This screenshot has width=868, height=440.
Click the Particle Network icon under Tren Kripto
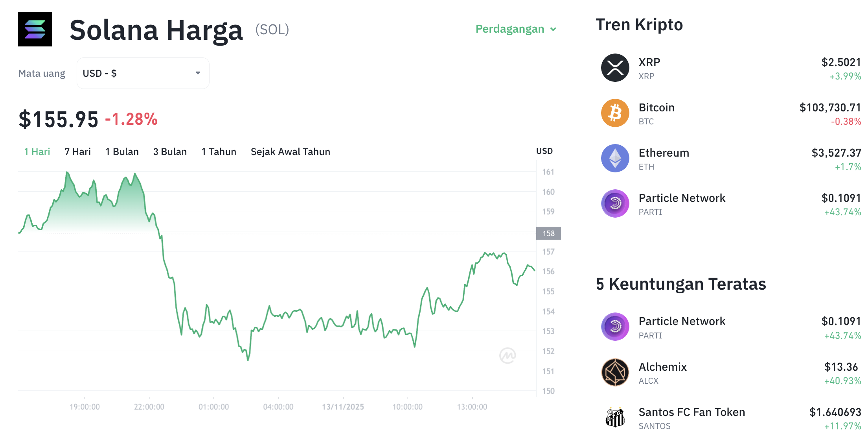615,203
